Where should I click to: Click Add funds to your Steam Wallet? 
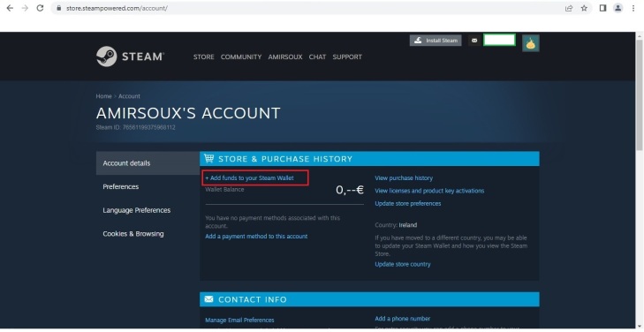point(249,178)
